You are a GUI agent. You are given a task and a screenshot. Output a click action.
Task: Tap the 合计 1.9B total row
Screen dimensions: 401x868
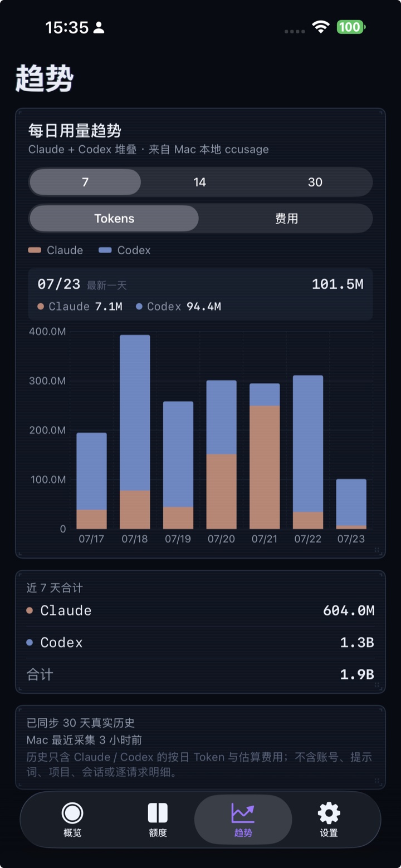pyautogui.click(x=200, y=674)
